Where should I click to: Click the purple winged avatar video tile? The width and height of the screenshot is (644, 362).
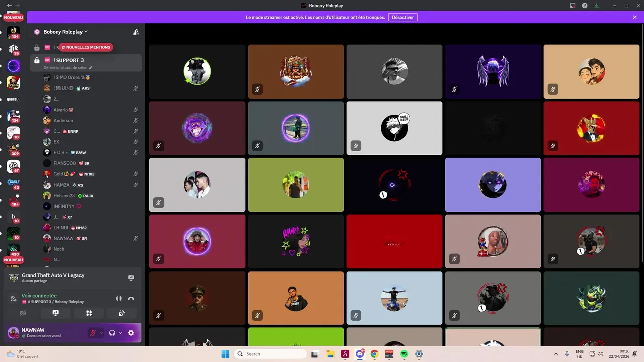pyautogui.click(x=493, y=71)
